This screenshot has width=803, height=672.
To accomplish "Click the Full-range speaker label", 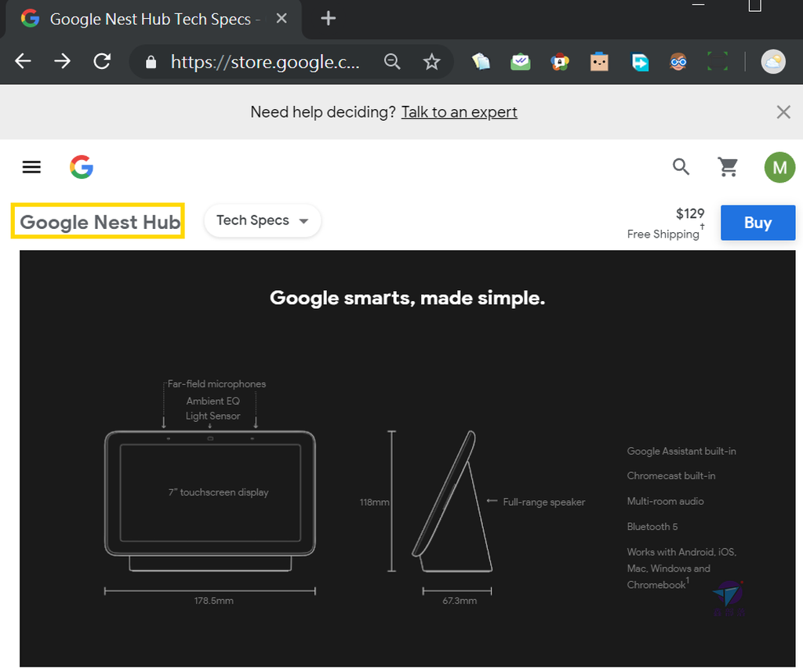I will [x=544, y=502].
